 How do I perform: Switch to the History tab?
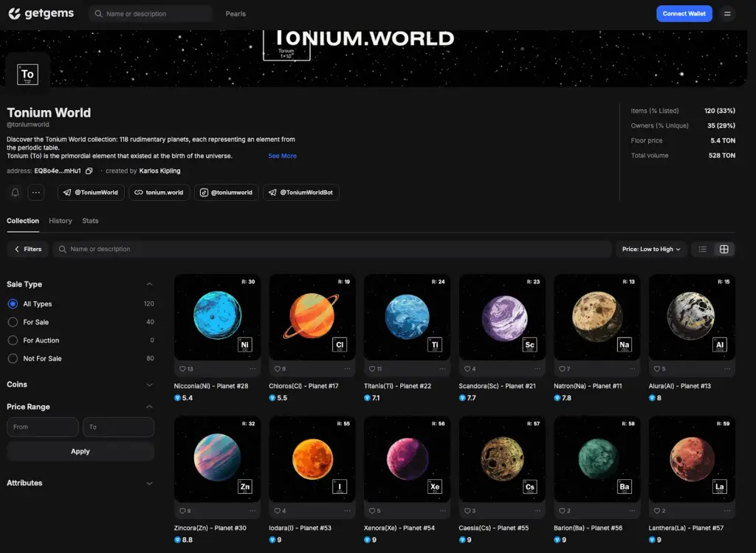(61, 221)
